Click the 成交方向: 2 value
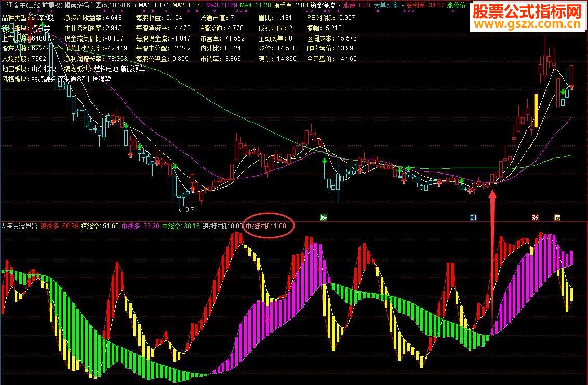 tap(275, 28)
